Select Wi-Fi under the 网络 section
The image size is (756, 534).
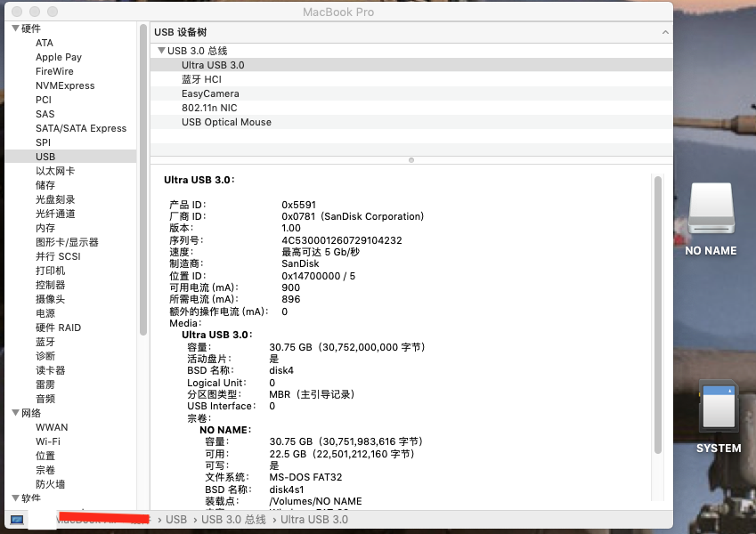point(48,441)
